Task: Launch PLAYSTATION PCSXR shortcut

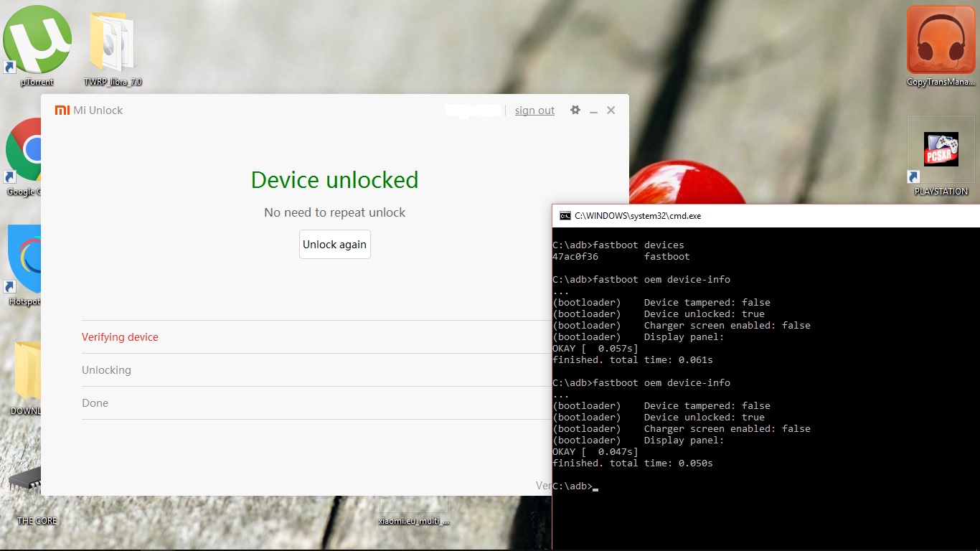Action: pyautogui.click(x=941, y=156)
